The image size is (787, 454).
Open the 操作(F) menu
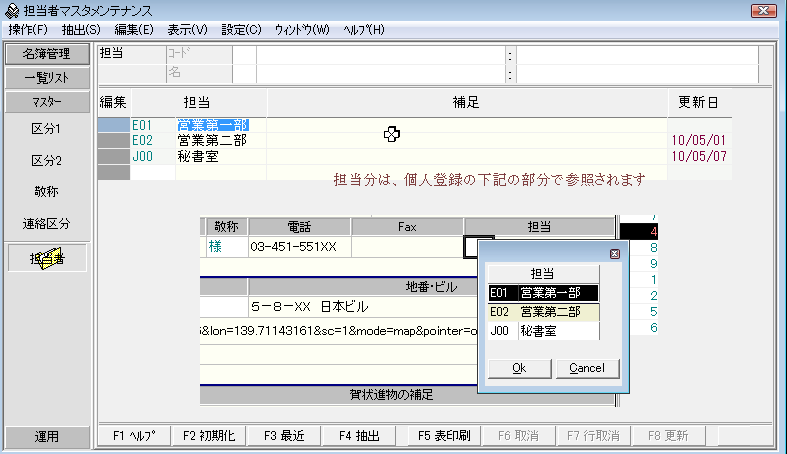coord(28,30)
